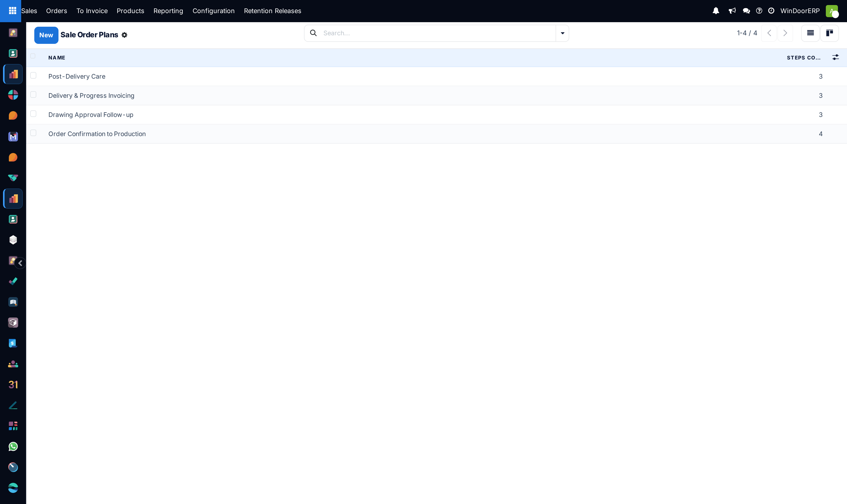Click the magnifier search icon
This screenshot has width=847, height=504.
[x=313, y=33]
